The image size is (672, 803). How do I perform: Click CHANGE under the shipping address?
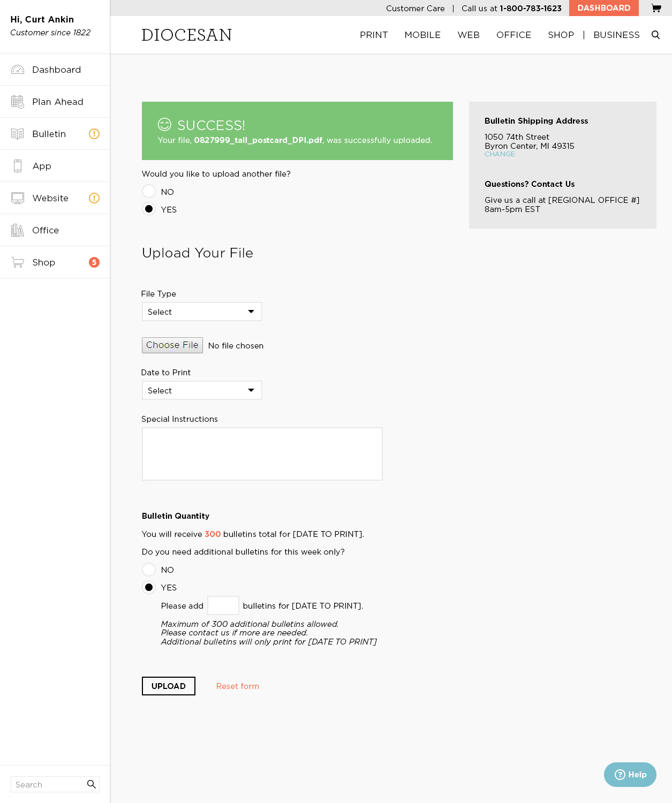click(x=500, y=154)
